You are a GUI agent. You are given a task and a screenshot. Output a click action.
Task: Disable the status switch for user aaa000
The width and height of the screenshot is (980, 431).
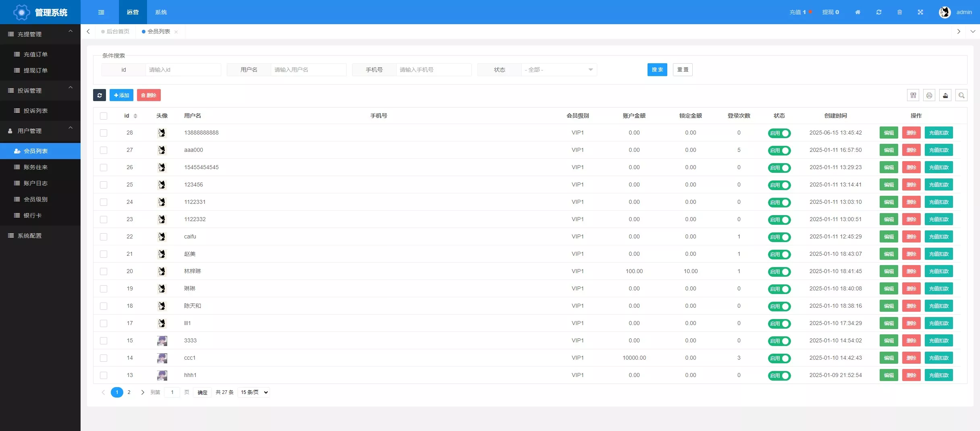click(x=779, y=150)
